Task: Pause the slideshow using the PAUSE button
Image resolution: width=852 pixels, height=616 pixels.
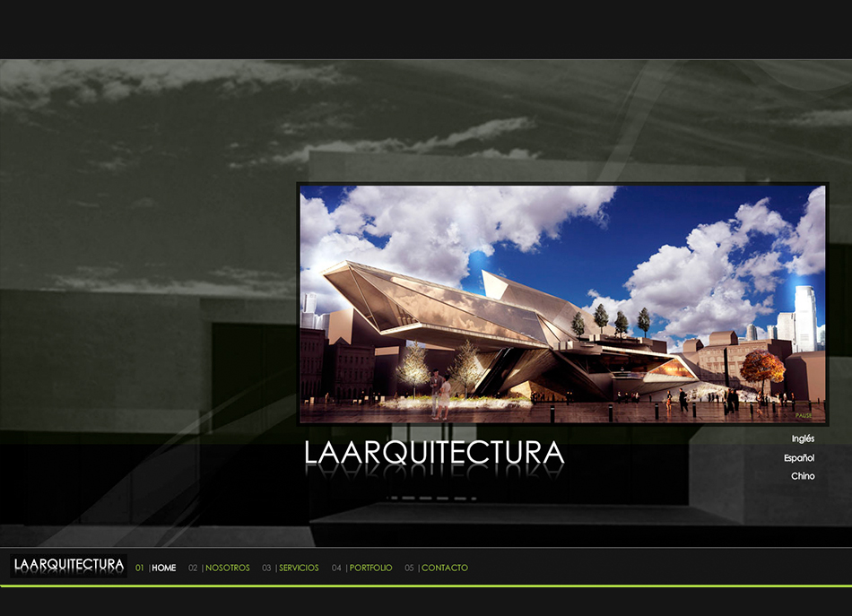Action: (803, 416)
